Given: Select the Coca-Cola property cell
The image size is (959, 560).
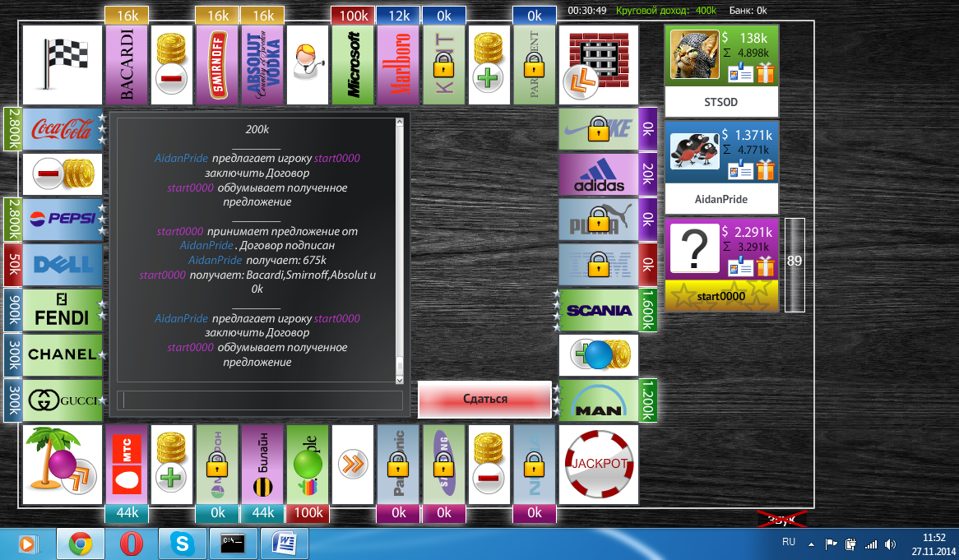Looking at the screenshot, I should (62, 129).
